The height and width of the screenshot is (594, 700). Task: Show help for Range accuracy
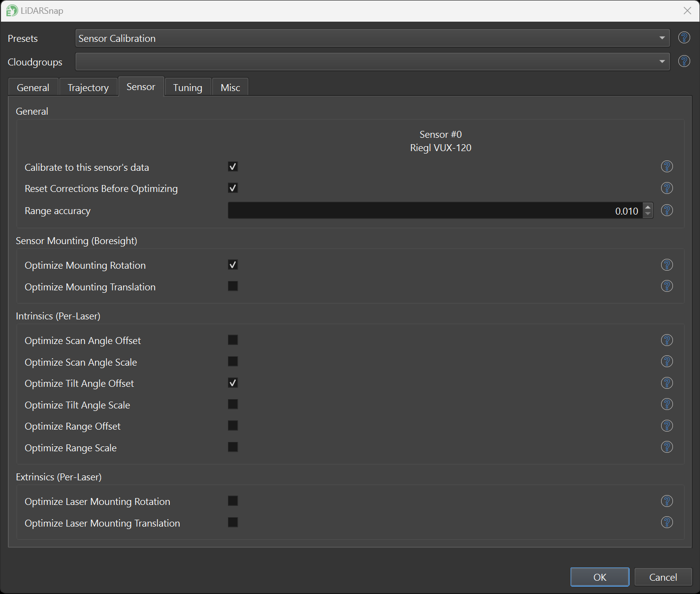coord(667,211)
